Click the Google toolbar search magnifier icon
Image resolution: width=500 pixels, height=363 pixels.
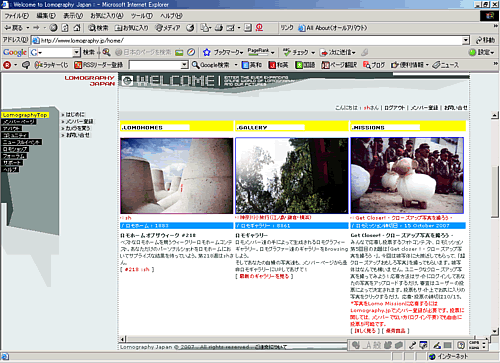click(106, 52)
